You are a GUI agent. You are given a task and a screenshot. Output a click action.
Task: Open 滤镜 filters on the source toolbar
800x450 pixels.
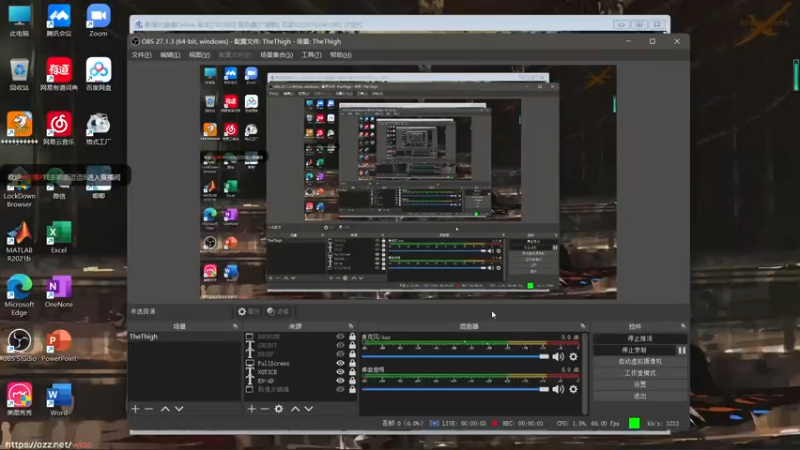tap(279, 311)
